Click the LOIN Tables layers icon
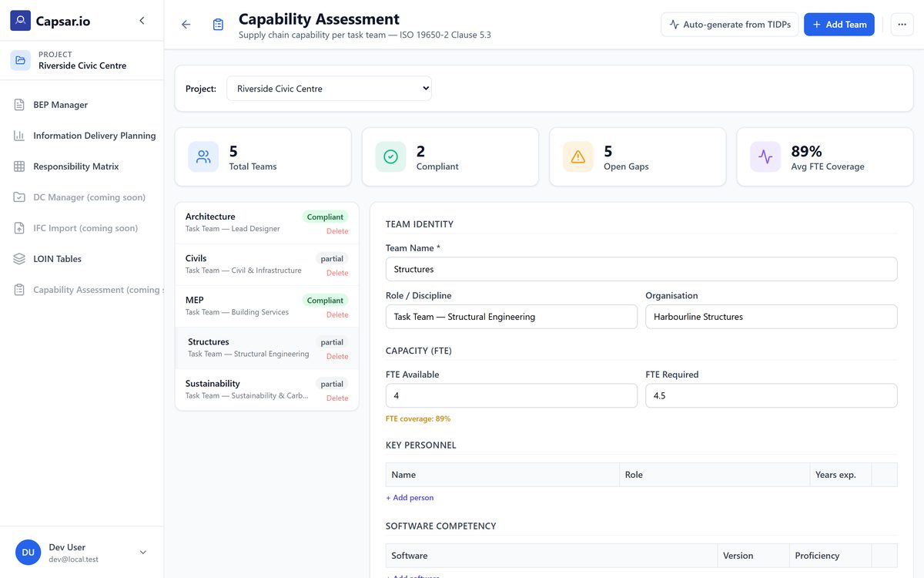The height and width of the screenshot is (578, 924). tap(19, 259)
